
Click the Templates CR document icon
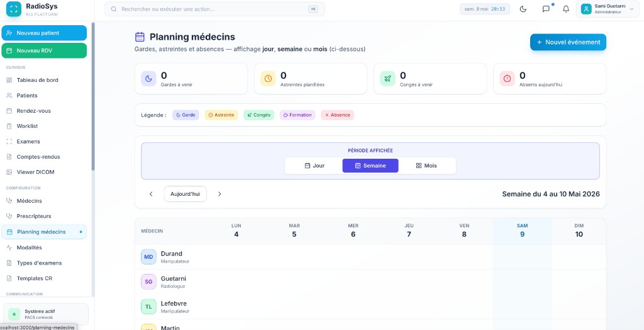(x=9, y=278)
